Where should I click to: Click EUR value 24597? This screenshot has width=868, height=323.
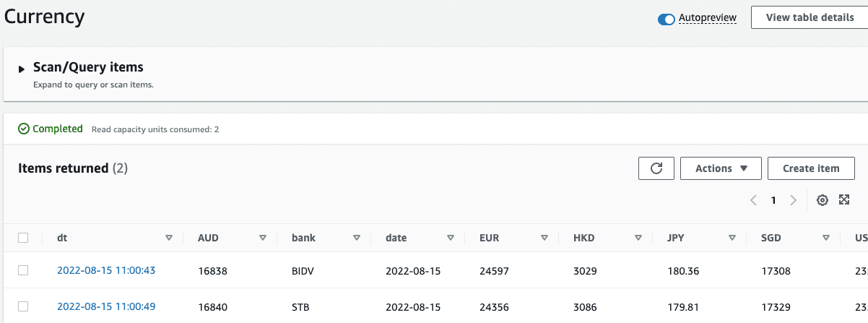[494, 271]
